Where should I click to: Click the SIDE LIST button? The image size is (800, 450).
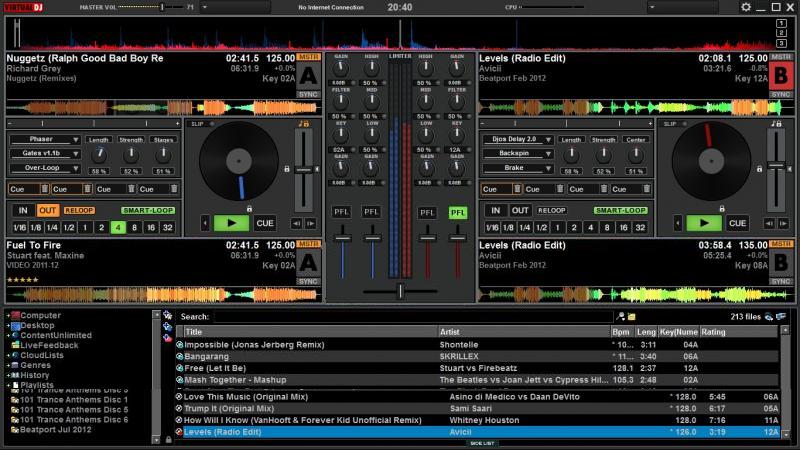(482, 443)
